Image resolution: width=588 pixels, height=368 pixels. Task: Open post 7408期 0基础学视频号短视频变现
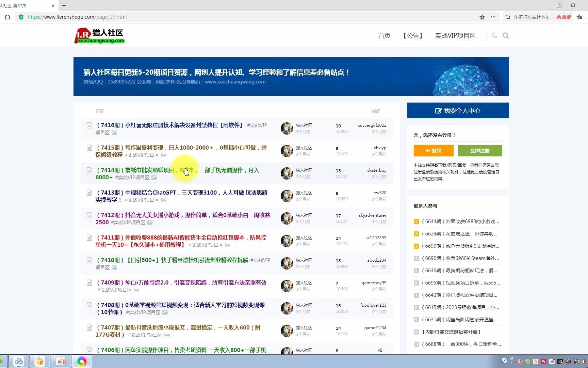click(180, 308)
